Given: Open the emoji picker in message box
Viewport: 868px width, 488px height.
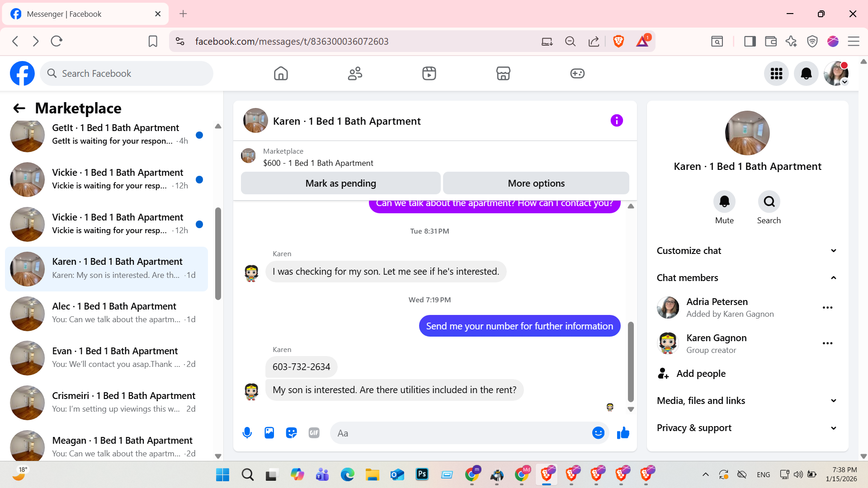Looking at the screenshot, I should point(598,433).
